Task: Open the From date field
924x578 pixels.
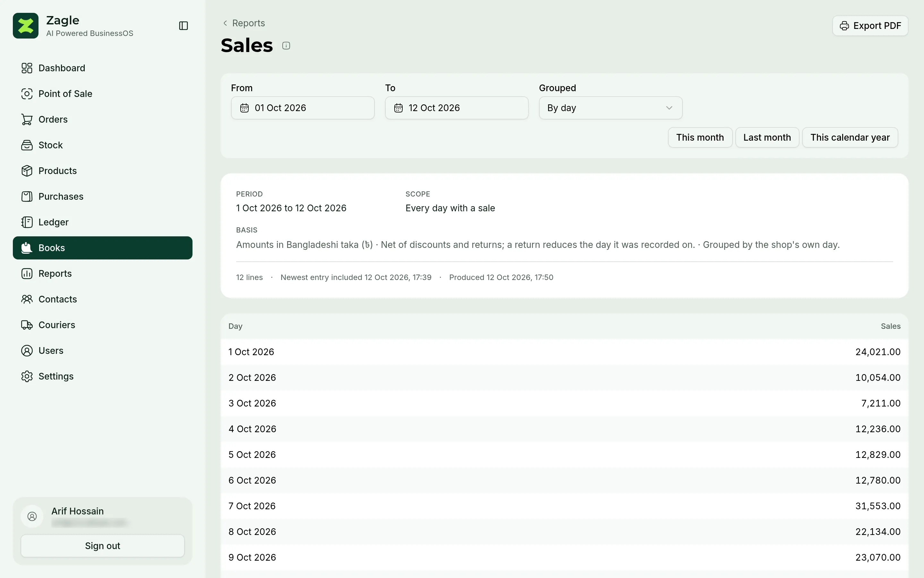Action: [303, 108]
